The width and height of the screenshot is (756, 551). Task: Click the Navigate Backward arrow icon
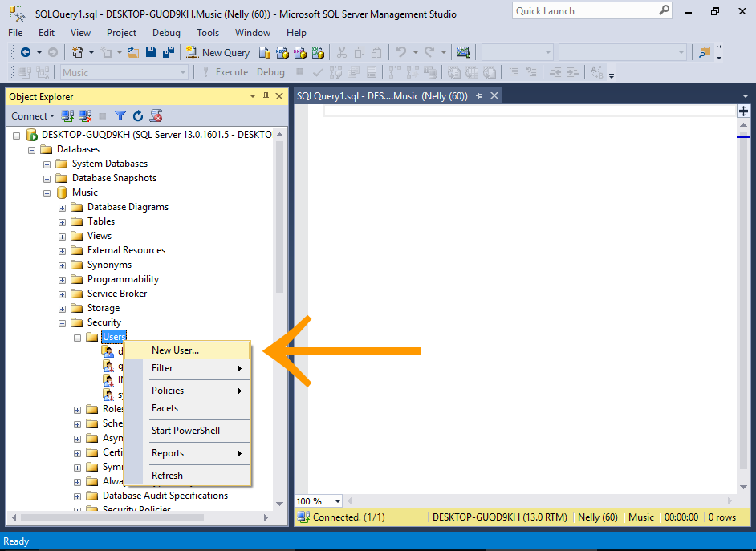tap(26, 52)
